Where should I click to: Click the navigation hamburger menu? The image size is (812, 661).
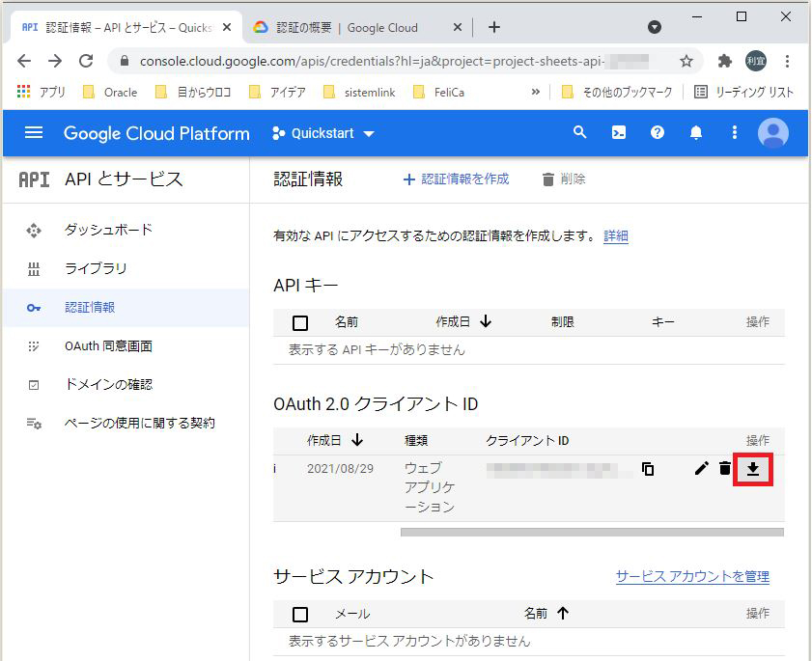(32, 132)
